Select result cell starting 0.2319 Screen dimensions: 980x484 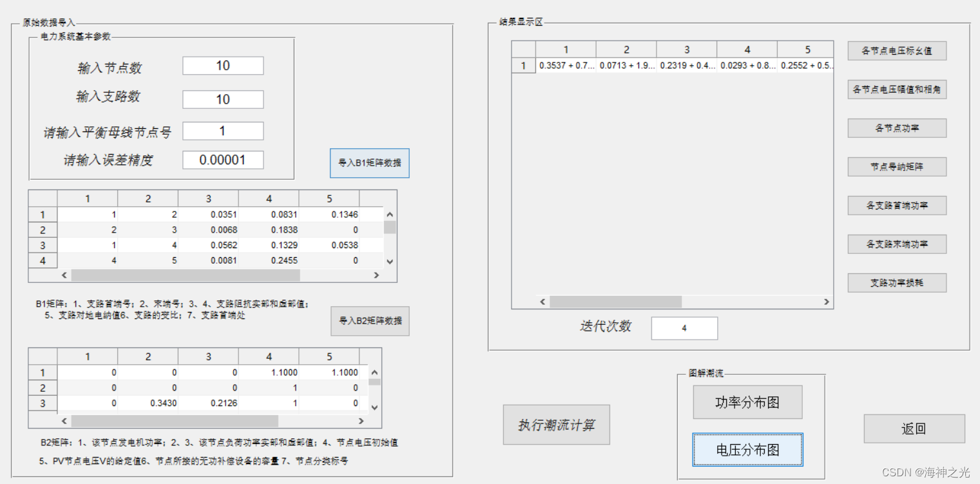point(687,65)
